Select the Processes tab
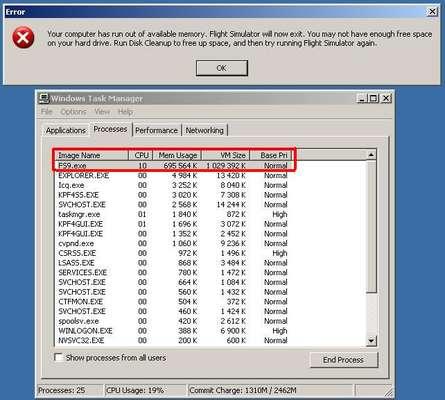 110,129
